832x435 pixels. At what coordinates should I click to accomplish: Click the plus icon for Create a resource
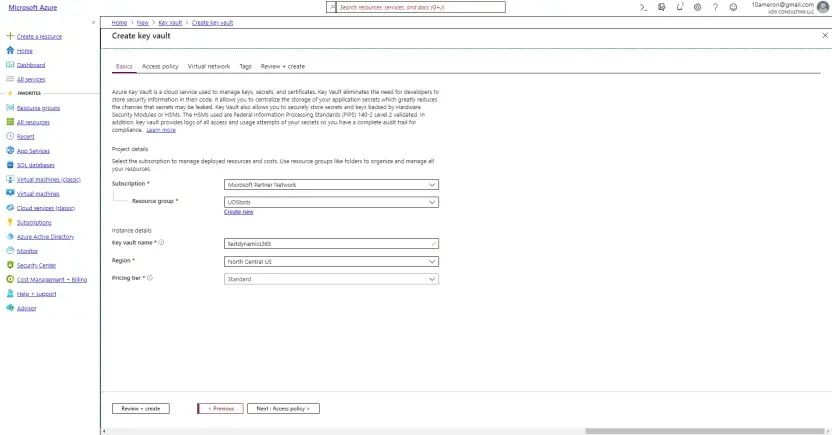coord(10,36)
